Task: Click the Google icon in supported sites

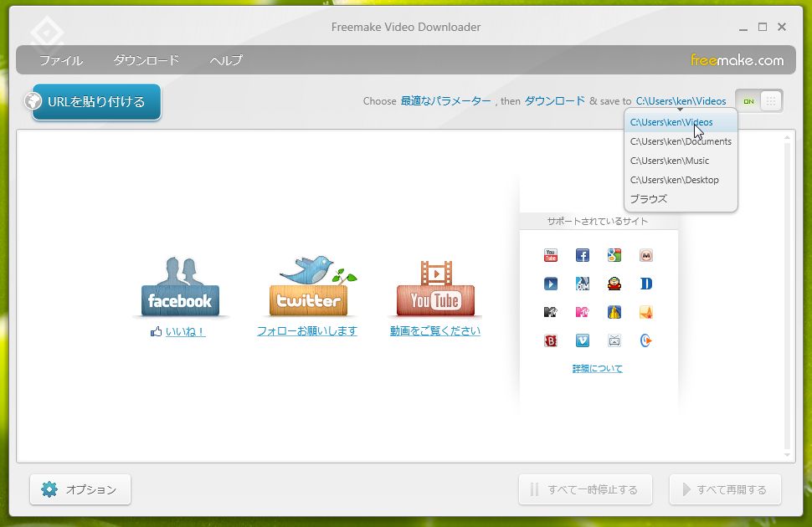Action: coord(614,255)
